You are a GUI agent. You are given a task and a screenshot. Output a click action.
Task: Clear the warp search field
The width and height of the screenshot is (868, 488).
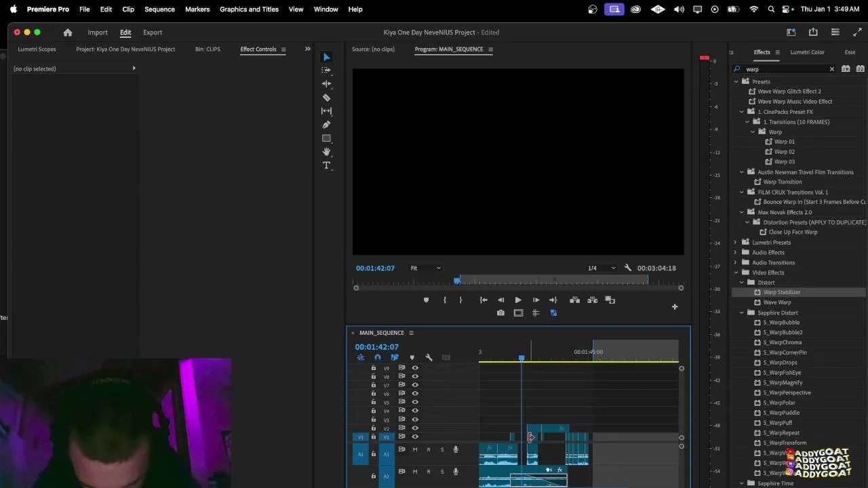832,69
